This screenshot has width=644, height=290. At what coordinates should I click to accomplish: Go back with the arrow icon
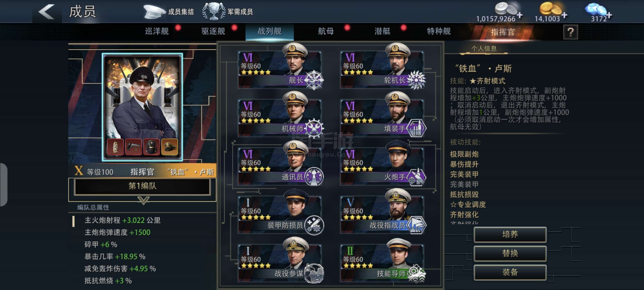[x=46, y=12]
